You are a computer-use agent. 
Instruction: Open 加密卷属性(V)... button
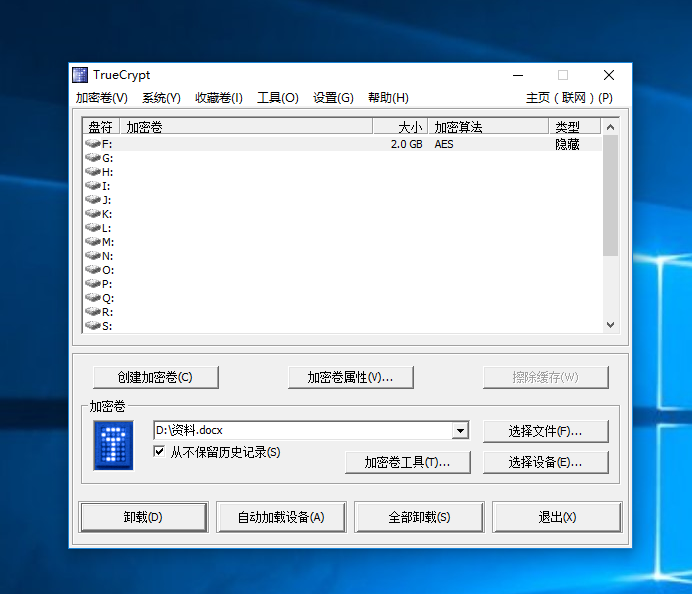[x=350, y=377]
